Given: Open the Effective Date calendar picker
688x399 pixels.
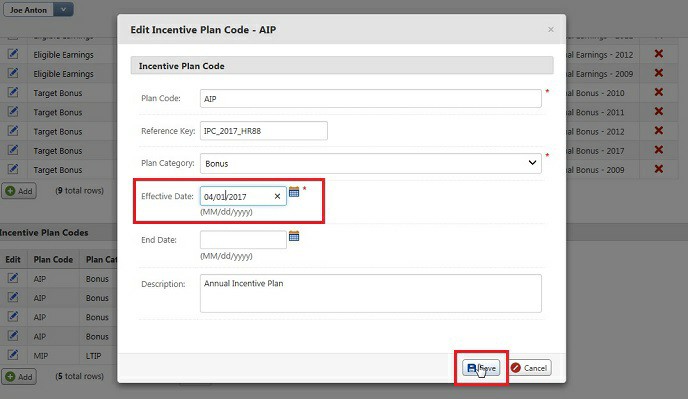Looking at the screenshot, I should tap(294, 192).
